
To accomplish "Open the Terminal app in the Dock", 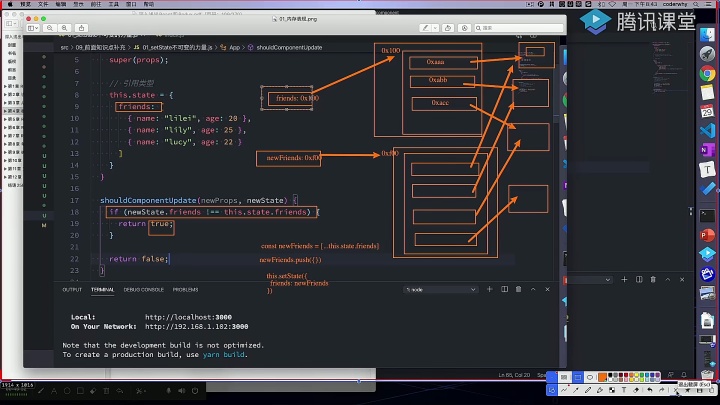I will 707,215.
